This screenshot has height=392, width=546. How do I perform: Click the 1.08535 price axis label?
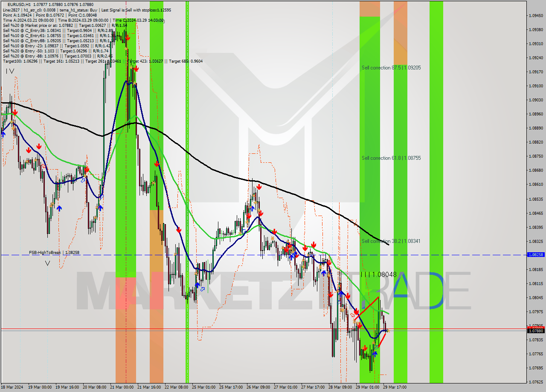click(x=536, y=199)
